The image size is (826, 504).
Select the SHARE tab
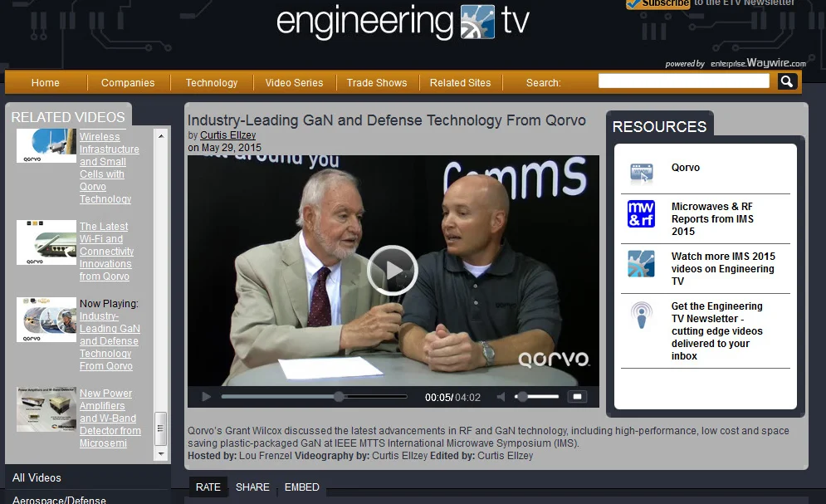click(x=252, y=487)
